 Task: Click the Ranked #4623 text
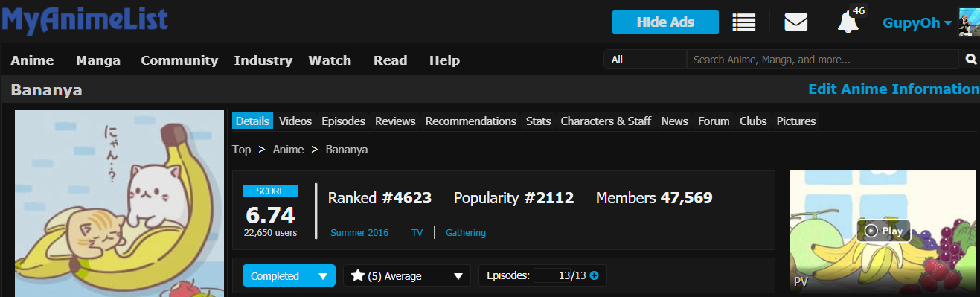point(379,198)
